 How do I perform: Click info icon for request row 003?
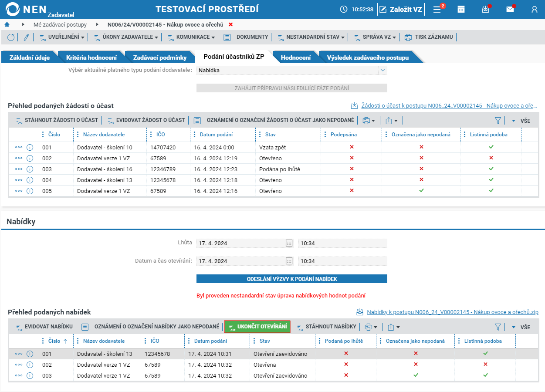coord(30,169)
